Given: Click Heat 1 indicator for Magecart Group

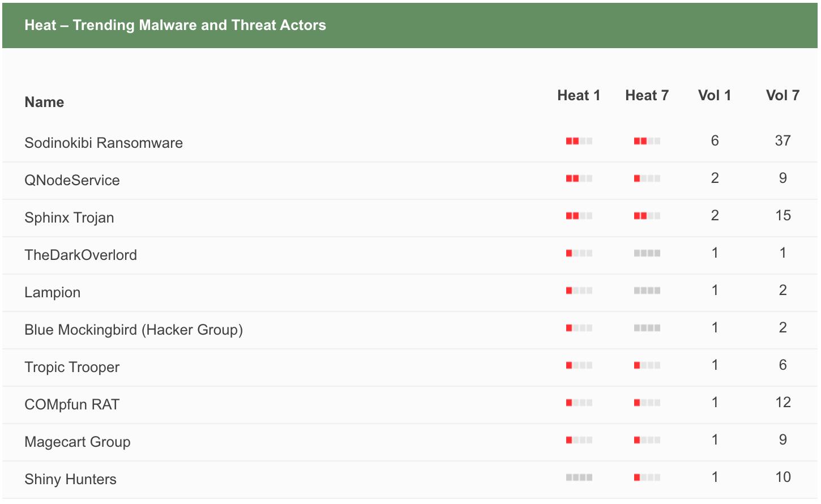Looking at the screenshot, I should coord(579,440).
